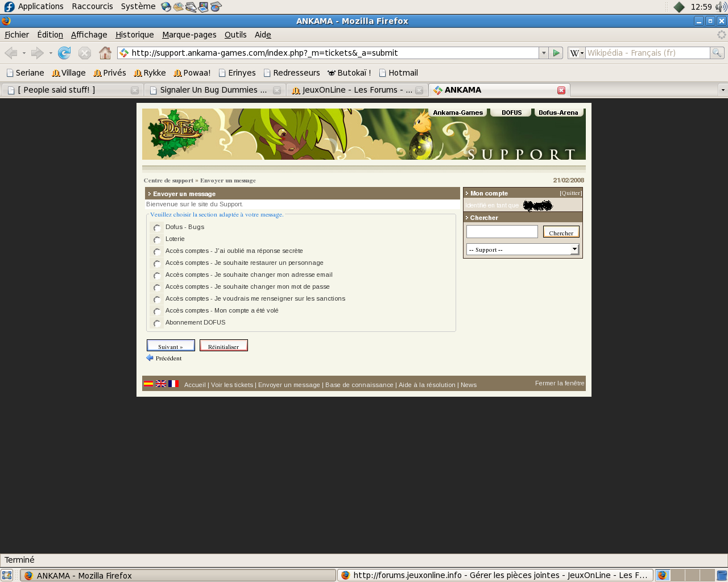Click the Chercher search button
This screenshot has height=582, width=728.
(561, 232)
